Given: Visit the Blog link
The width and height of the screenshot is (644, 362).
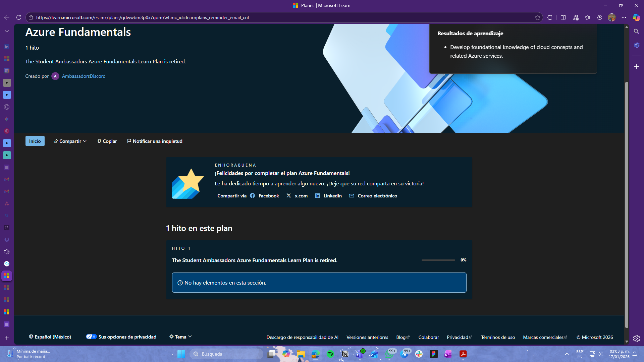Looking at the screenshot, I should click(x=403, y=337).
